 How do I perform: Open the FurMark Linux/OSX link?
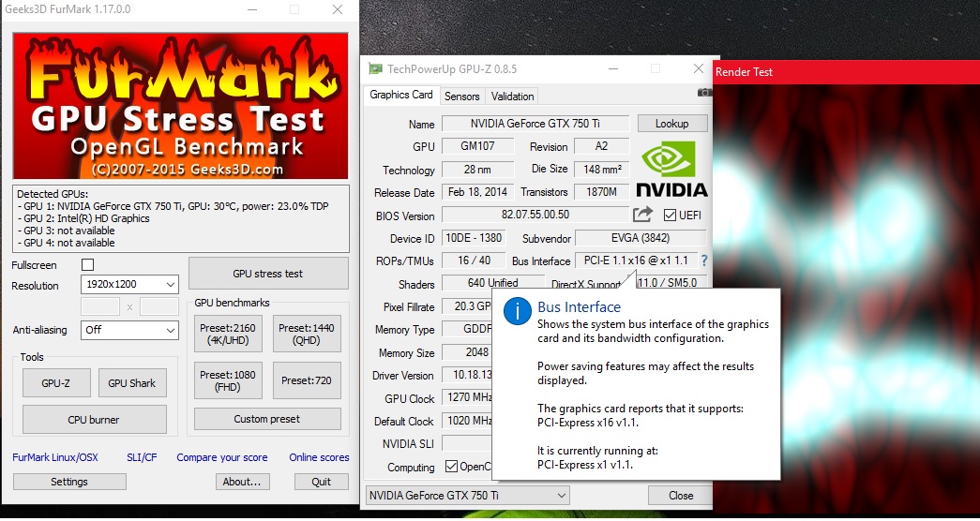[55, 457]
